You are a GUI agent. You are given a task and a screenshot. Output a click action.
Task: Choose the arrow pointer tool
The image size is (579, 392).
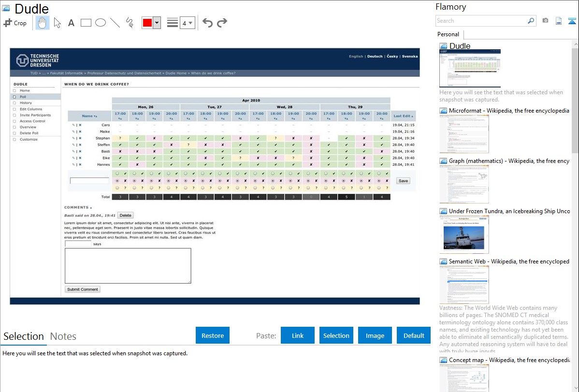(x=57, y=23)
